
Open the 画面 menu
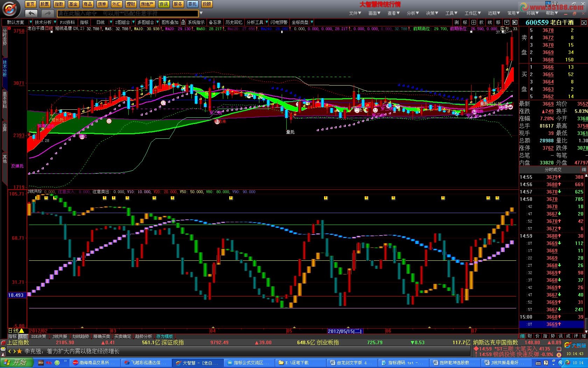pos(374,13)
